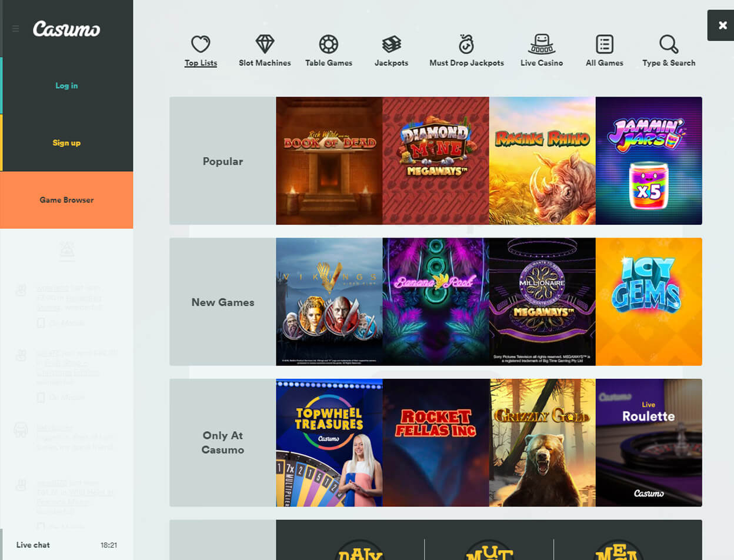Launch the Casumo Live Roulette game
This screenshot has height=560, width=734.
point(649,443)
